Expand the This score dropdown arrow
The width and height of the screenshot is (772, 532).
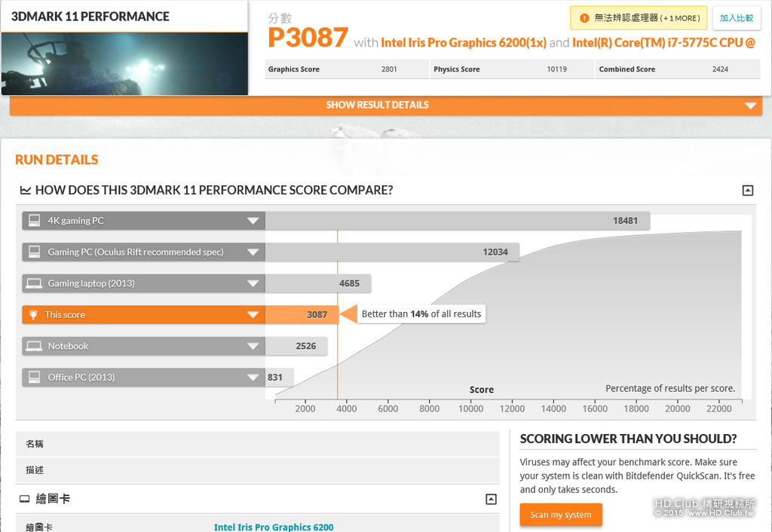[x=253, y=315]
